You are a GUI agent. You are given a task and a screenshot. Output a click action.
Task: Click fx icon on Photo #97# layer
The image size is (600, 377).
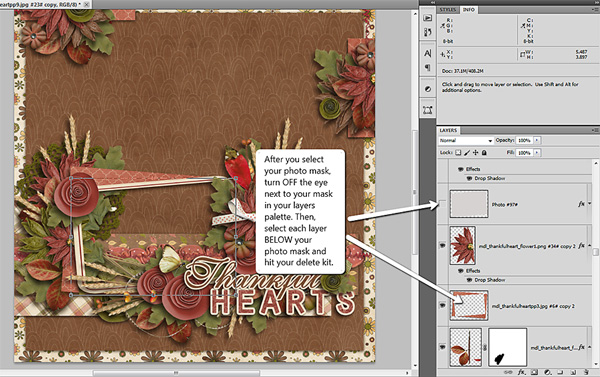[x=581, y=204]
